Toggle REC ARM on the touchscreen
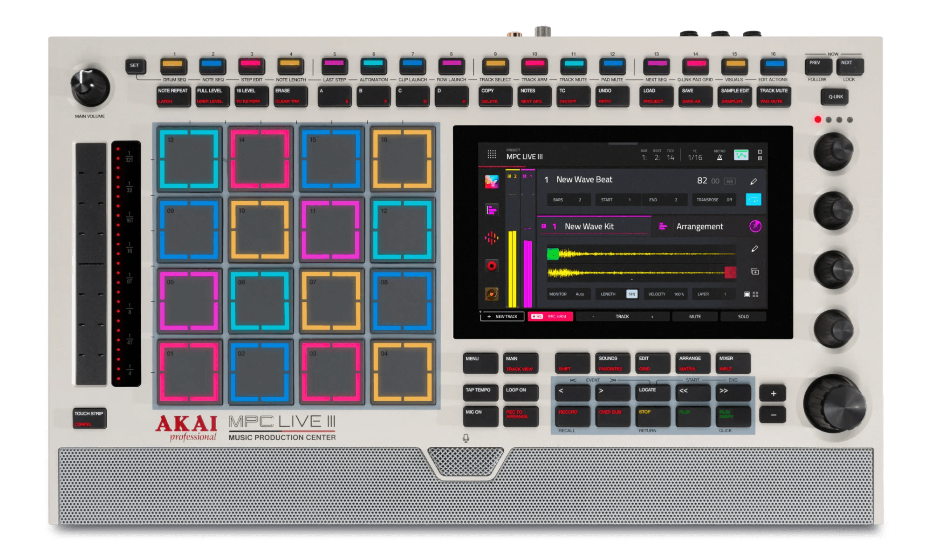Viewport: 932px width, 560px height. 550,316
